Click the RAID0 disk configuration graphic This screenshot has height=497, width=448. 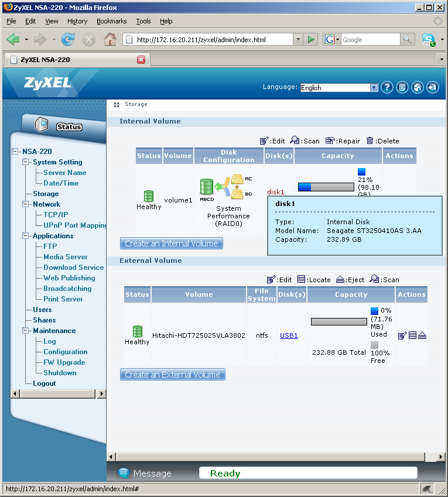226,188
